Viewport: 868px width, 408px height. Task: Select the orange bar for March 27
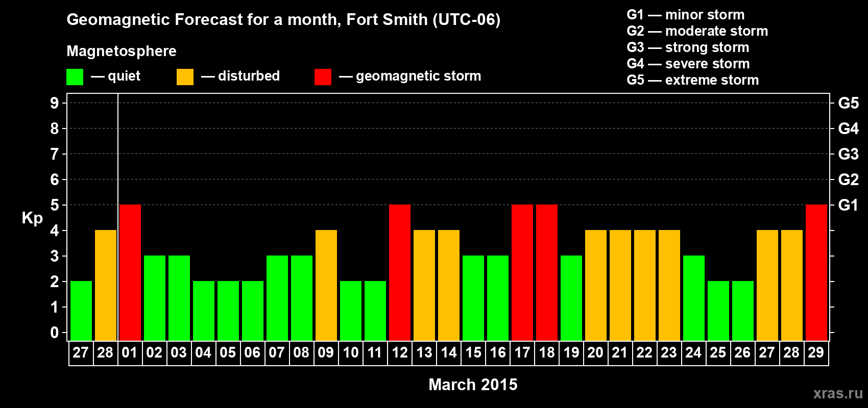pos(767,286)
